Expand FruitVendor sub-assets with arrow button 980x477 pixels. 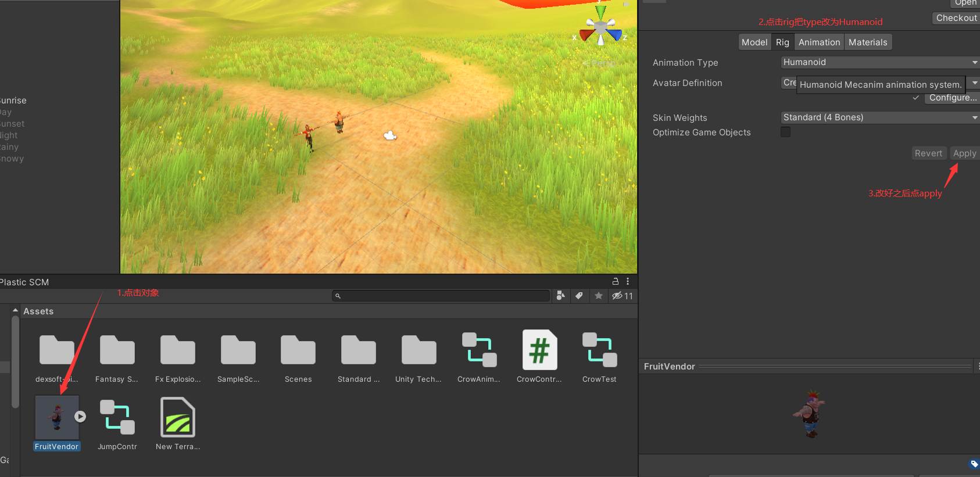[80, 417]
